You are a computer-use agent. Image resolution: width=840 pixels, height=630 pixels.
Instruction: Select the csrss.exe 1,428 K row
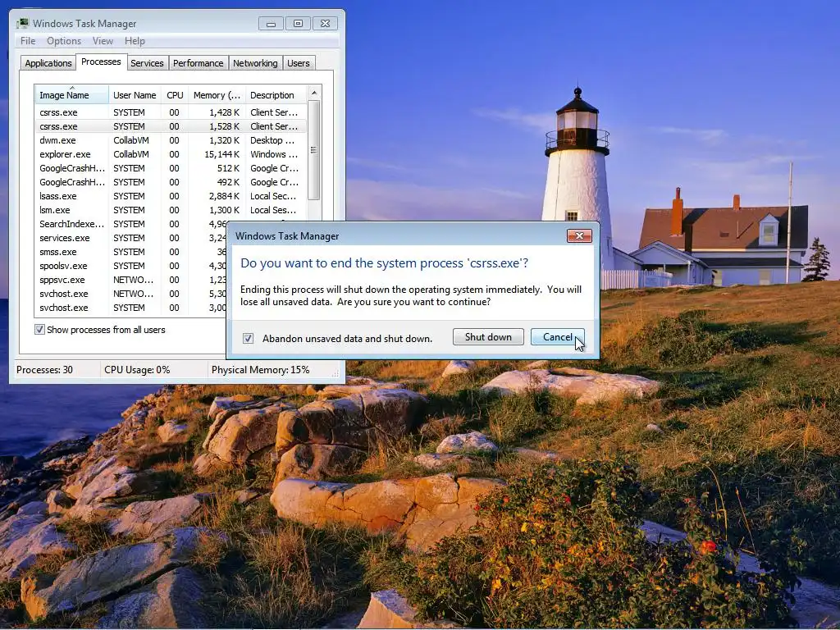[171, 112]
